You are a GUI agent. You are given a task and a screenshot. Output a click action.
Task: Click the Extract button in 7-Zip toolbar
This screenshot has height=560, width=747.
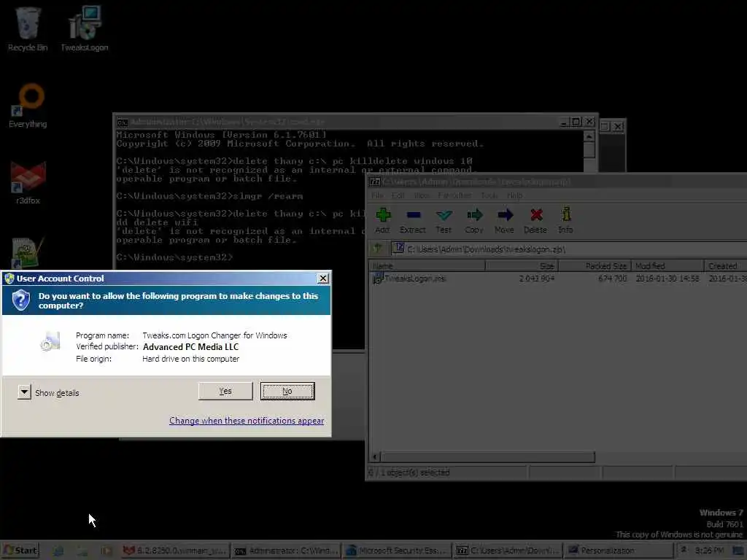(x=413, y=220)
